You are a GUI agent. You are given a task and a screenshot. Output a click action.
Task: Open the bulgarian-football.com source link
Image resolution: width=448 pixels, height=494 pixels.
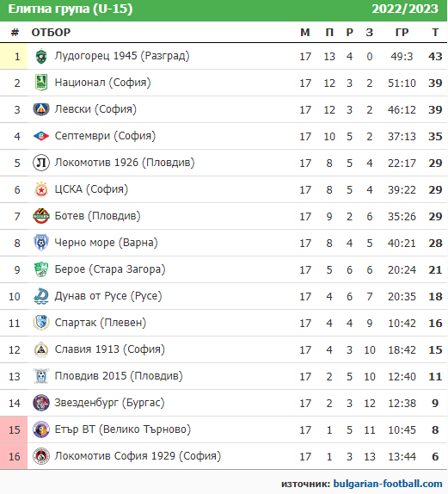click(x=388, y=484)
